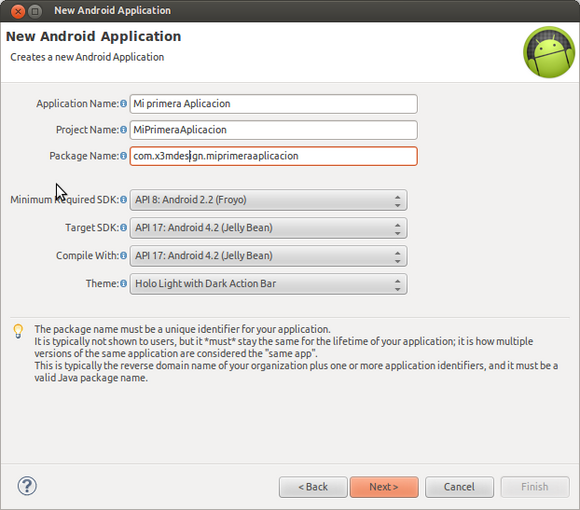Click info icon beside Package Name
Screen dimensions: 580x510
point(124,156)
